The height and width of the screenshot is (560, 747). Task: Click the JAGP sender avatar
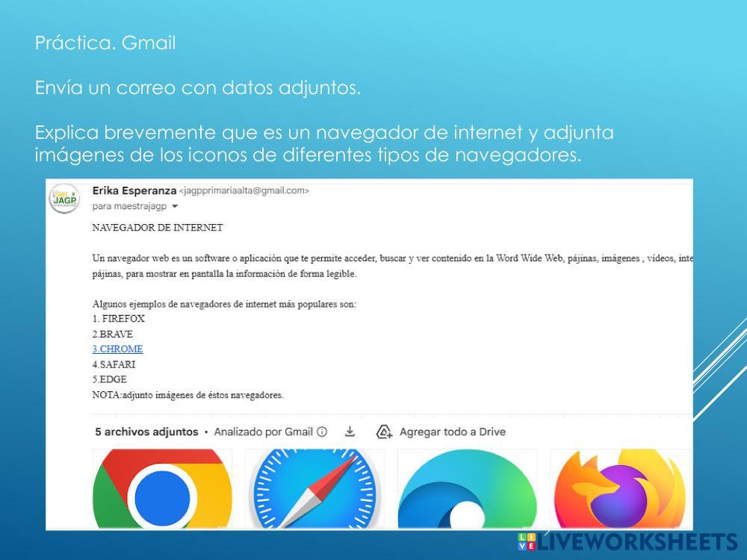(x=63, y=199)
